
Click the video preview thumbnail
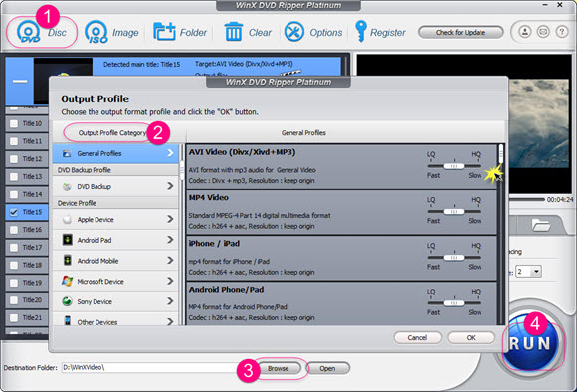(x=63, y=81)
